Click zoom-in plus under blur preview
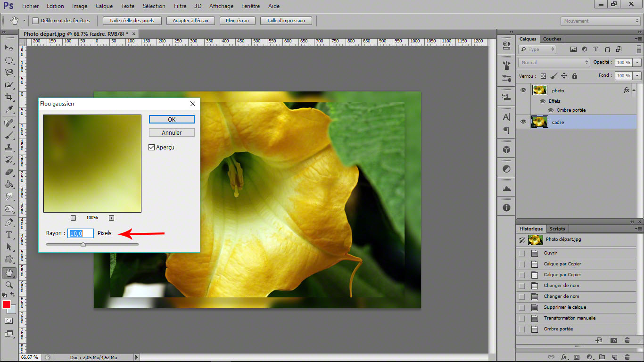The image size is (644, 362). point(111,218)
